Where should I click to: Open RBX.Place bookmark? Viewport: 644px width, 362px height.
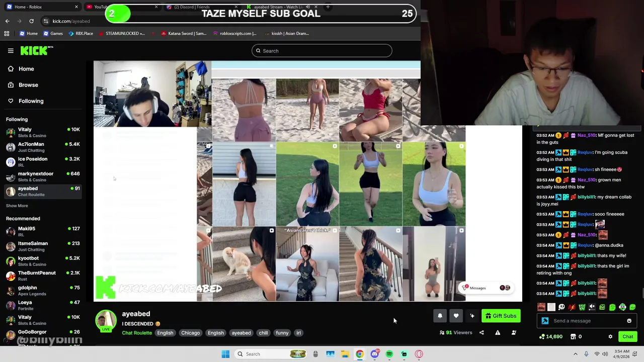click(80, 34)
